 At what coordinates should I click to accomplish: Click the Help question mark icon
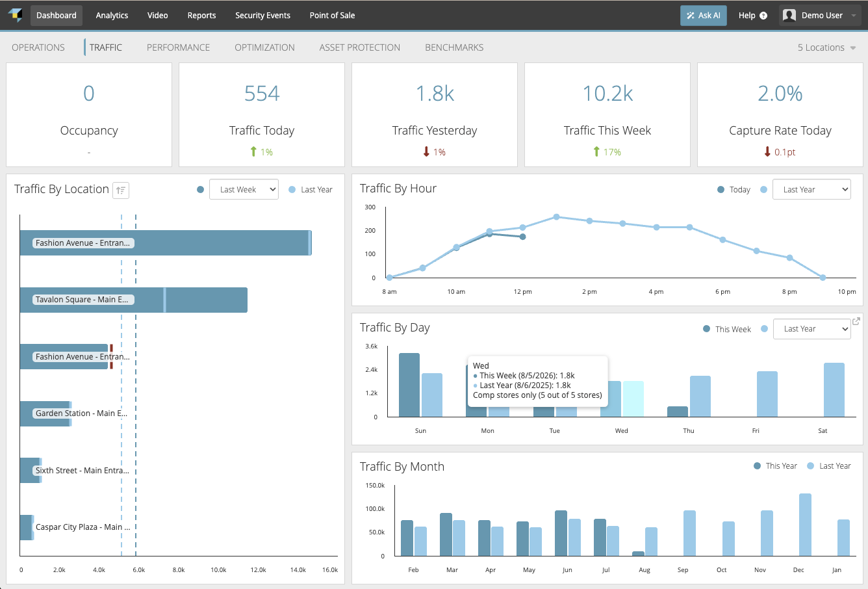coord(763,16)
